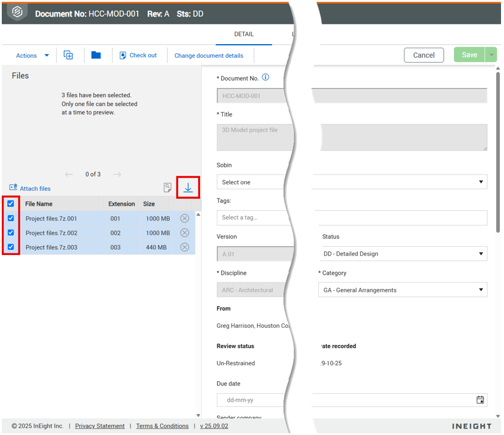Image resolution: width=504 pixels, height=435 pixels.
Task: Open the file preview magnifier icon
Action: click(168, 188)
